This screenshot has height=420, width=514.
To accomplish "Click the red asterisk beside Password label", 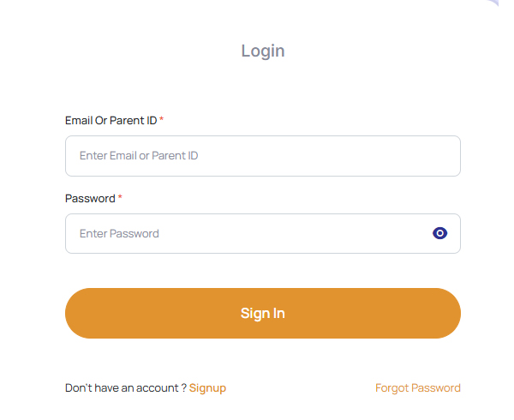I will coord(120,198).
